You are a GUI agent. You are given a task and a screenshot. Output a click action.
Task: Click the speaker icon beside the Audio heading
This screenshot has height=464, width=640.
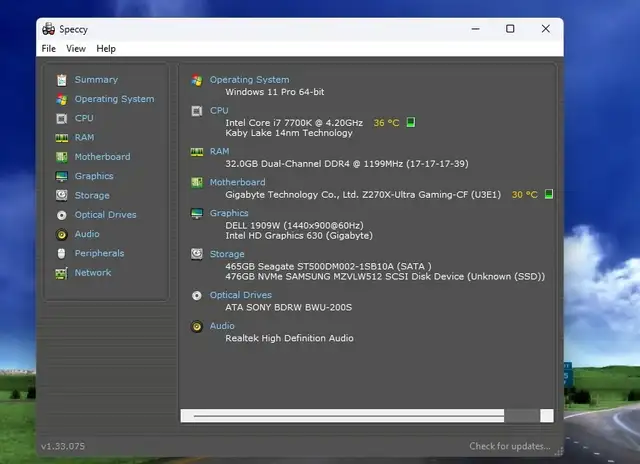[x=197, y=326]
